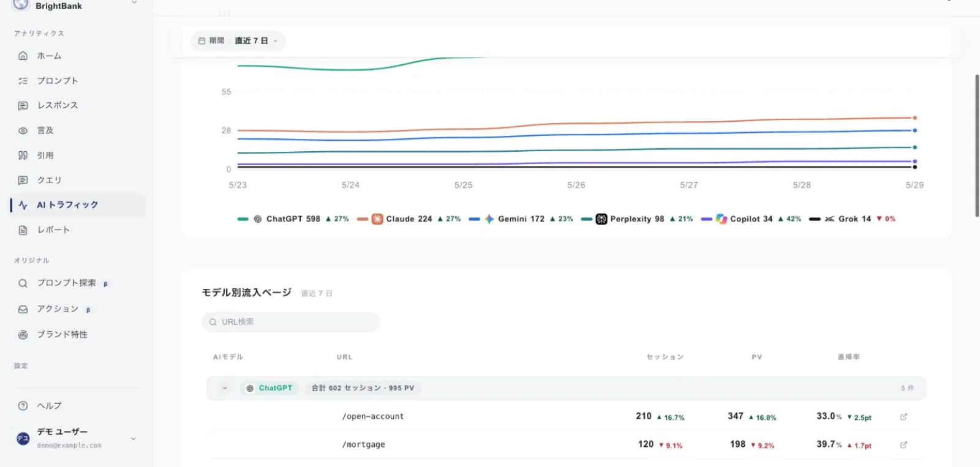This screenshot has height=467, width=980.
Task: Click the レスポンス icon in sidebar
Action: click(23, 105)
